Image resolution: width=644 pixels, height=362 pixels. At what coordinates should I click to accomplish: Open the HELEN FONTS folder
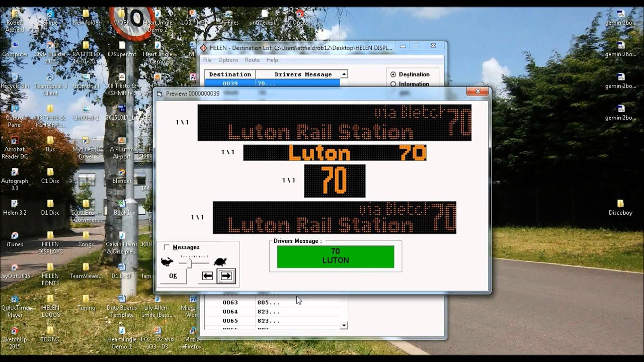click(x=50, y=274)
